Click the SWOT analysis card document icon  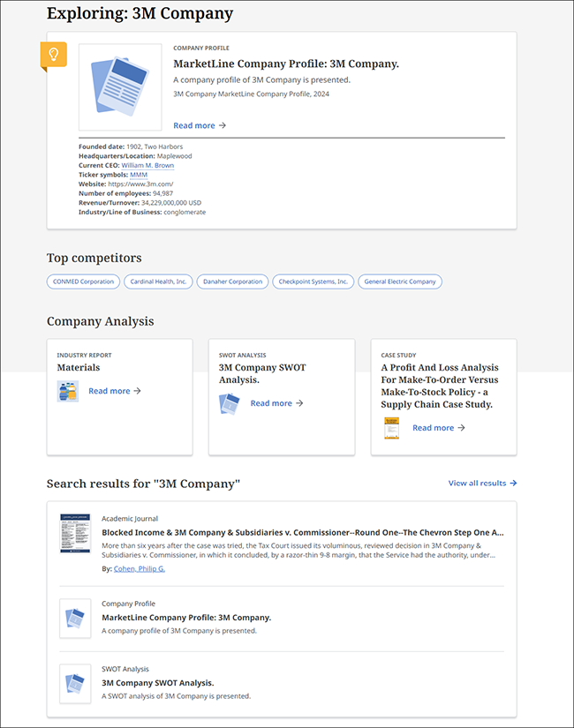(230, 403)
